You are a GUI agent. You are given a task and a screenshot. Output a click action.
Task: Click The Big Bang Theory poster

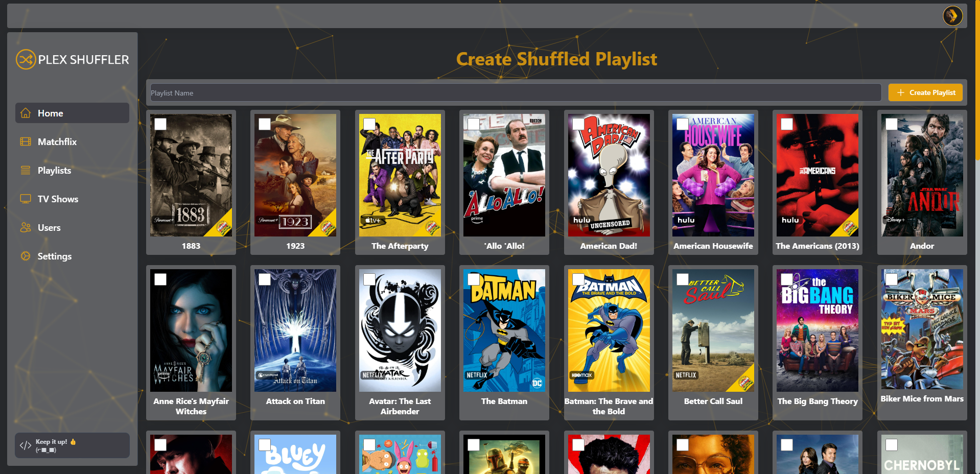click(x=818, y=330)
